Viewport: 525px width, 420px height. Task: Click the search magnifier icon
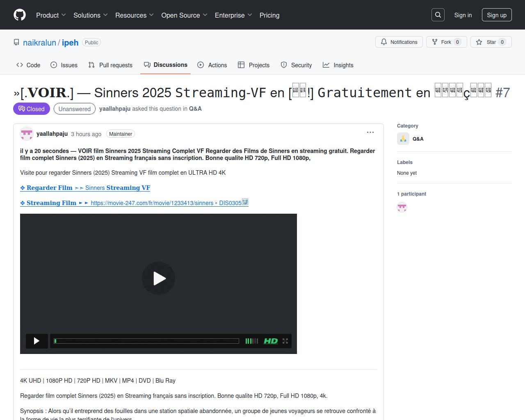pos(438,15)
